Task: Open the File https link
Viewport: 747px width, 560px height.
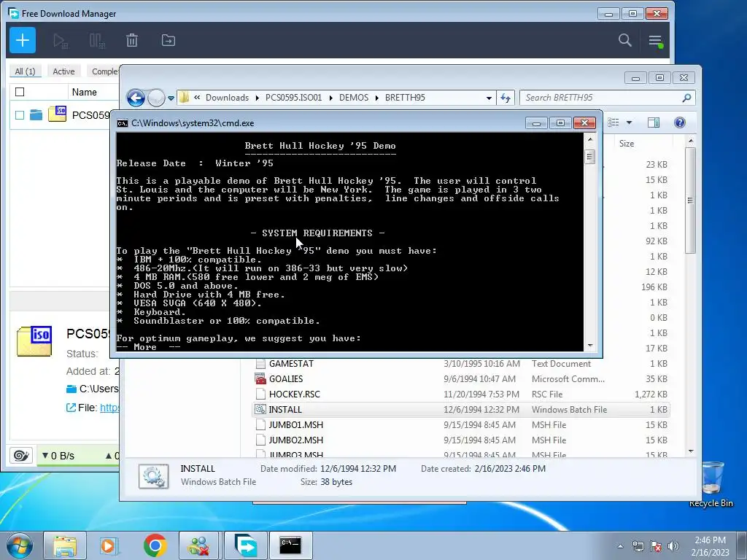Action: pos(109,408)
